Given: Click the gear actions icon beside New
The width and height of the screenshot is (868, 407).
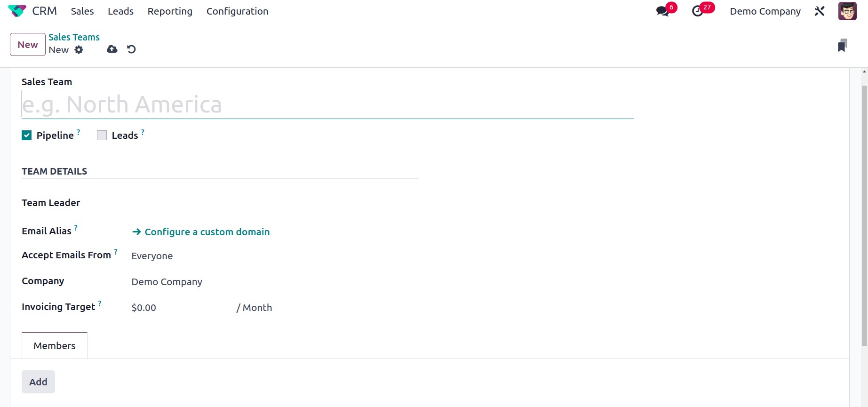Looking at the screenshot, I should coord(79,49).
